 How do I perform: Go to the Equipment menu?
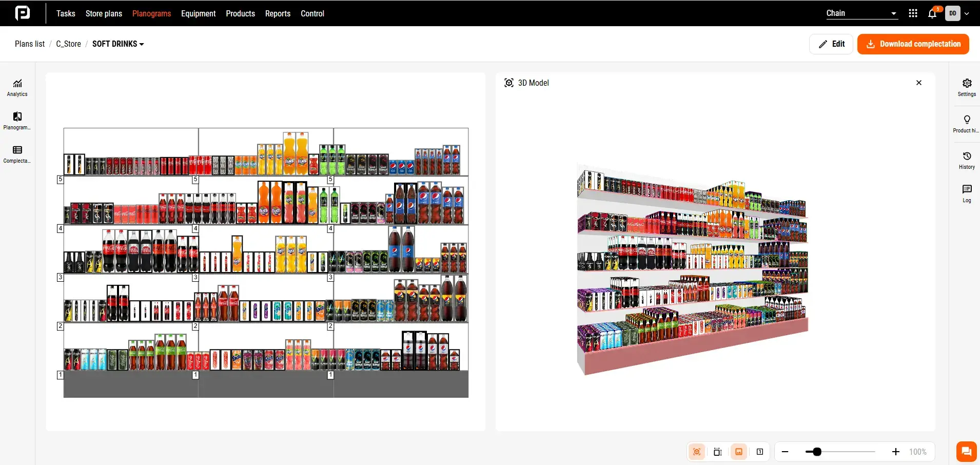pos(198,13)
